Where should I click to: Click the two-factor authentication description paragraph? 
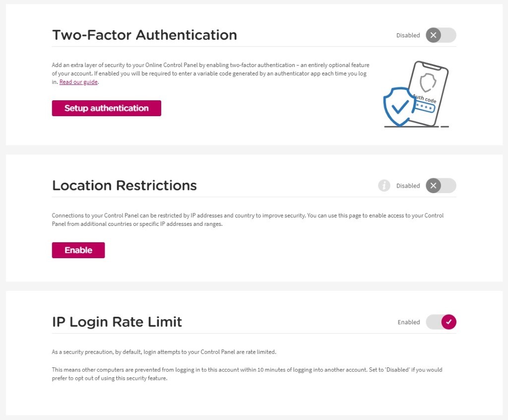point(210,73)
